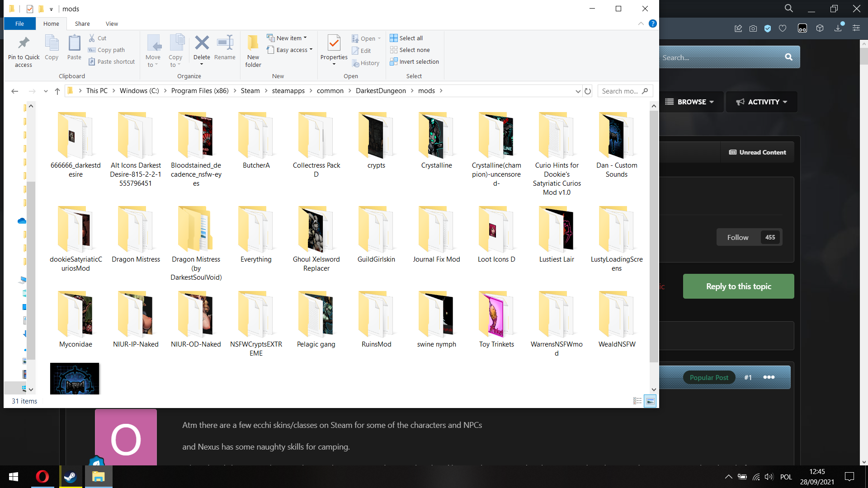Open the BROWSE forum menu
The width and height of the screenshot is (868, 488).
pyautogui.click(x=690, y=102)
